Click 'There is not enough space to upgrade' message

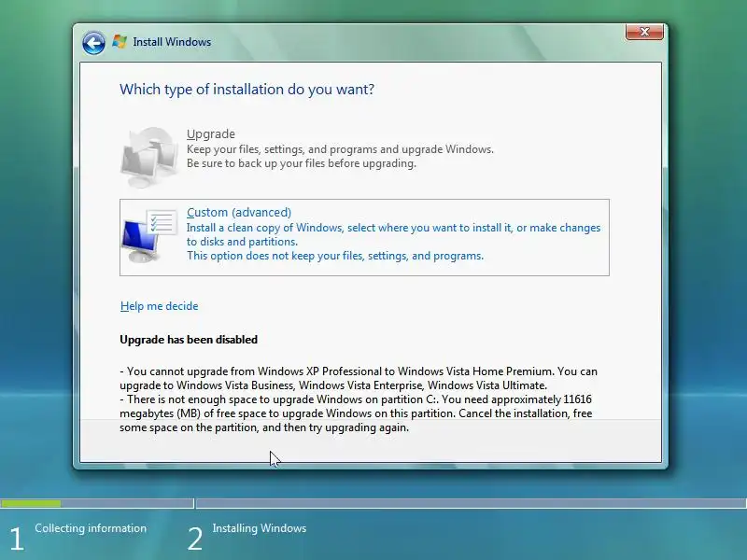[x=356, y=413]
